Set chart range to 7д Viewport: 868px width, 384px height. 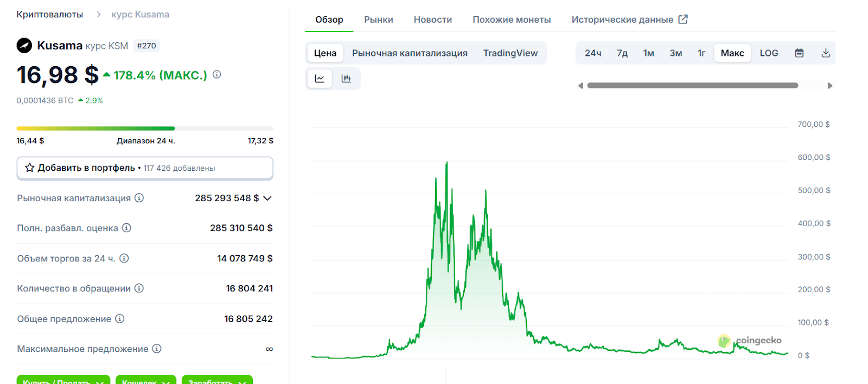pos(622,53)
